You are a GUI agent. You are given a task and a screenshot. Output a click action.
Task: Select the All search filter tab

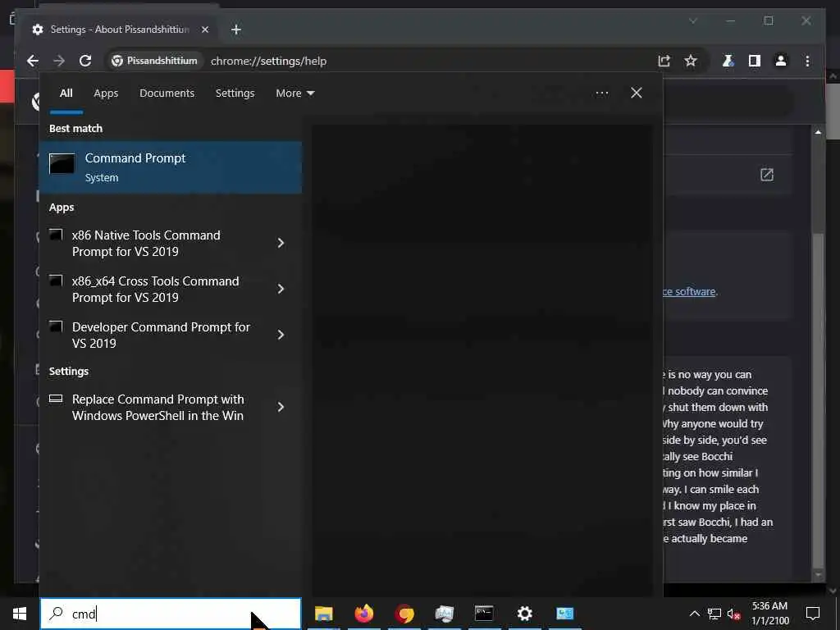coord(66,94)
